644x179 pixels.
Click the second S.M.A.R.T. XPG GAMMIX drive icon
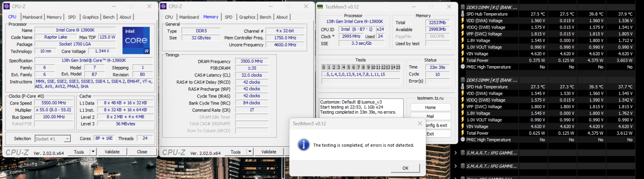click(463, 166)
